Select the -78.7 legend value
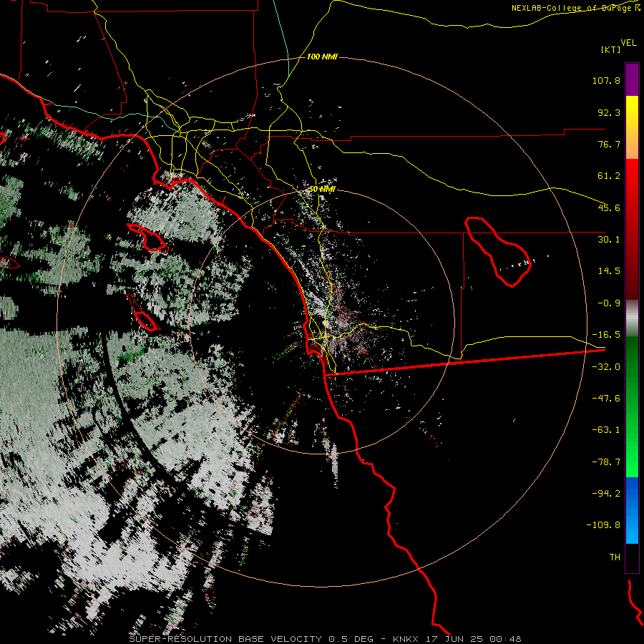The width and height of the screenshot is (644, 644). (606, 462)
